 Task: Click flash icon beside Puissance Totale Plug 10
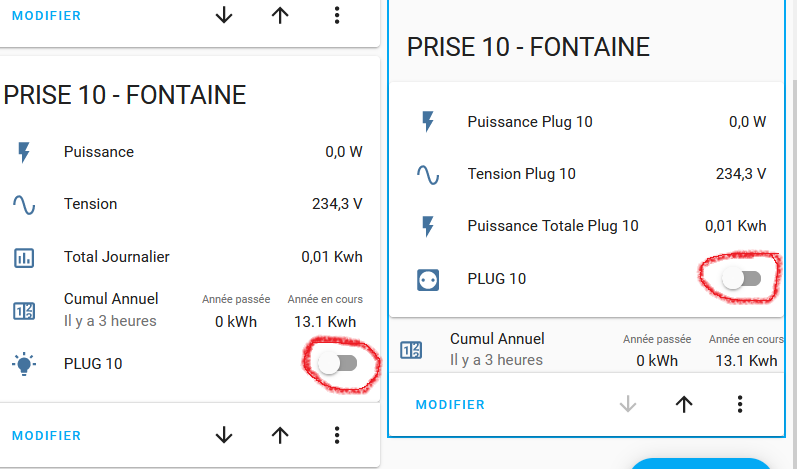coord(428,226)
